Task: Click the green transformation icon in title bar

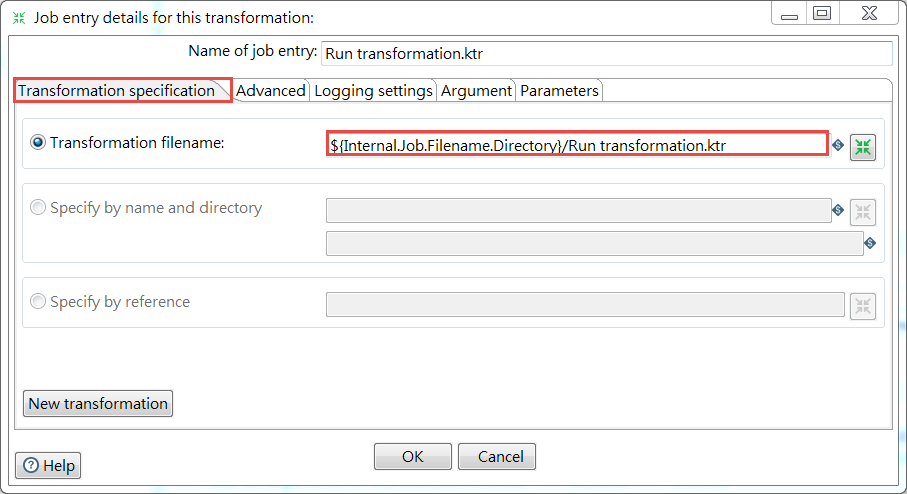Action: pos(19,18)
